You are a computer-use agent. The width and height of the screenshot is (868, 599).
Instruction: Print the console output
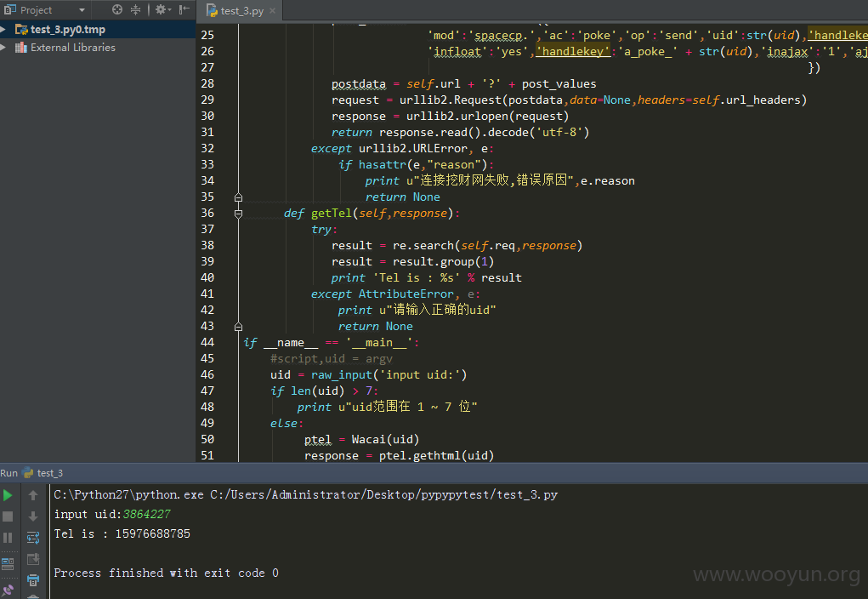33,580
